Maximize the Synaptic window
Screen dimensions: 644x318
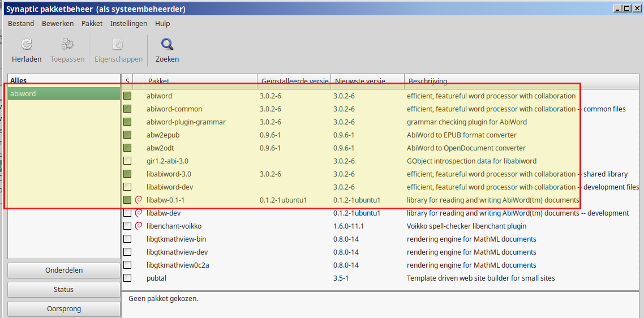626,8
